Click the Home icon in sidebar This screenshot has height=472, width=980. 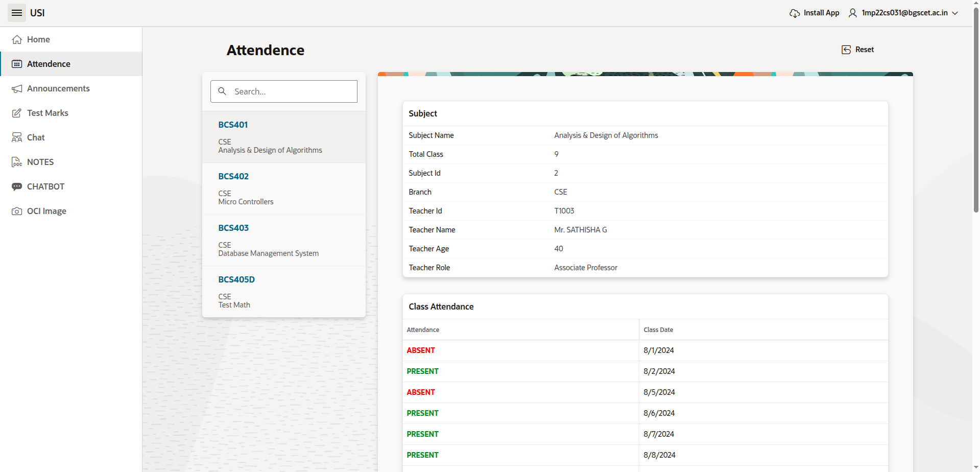(17, 40)
